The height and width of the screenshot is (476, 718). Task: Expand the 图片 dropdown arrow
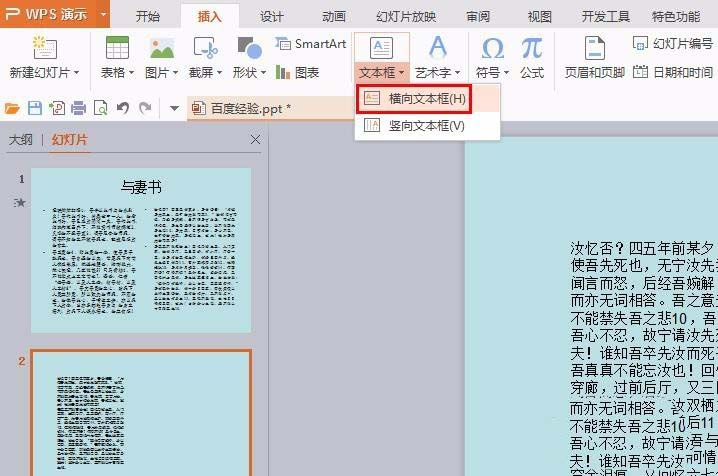click(175, 73)
